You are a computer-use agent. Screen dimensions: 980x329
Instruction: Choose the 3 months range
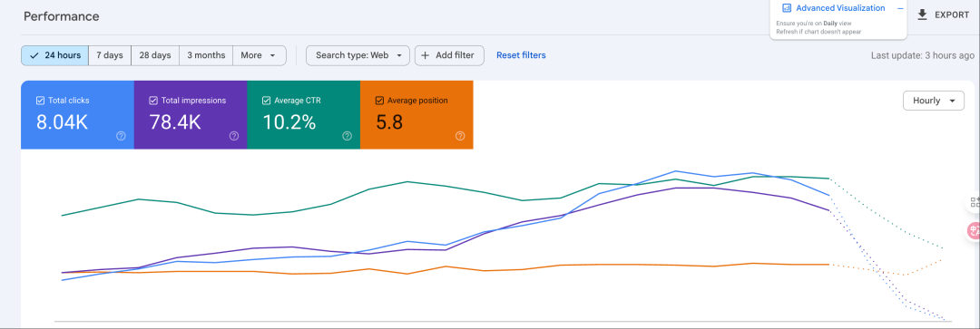point(206,55)
